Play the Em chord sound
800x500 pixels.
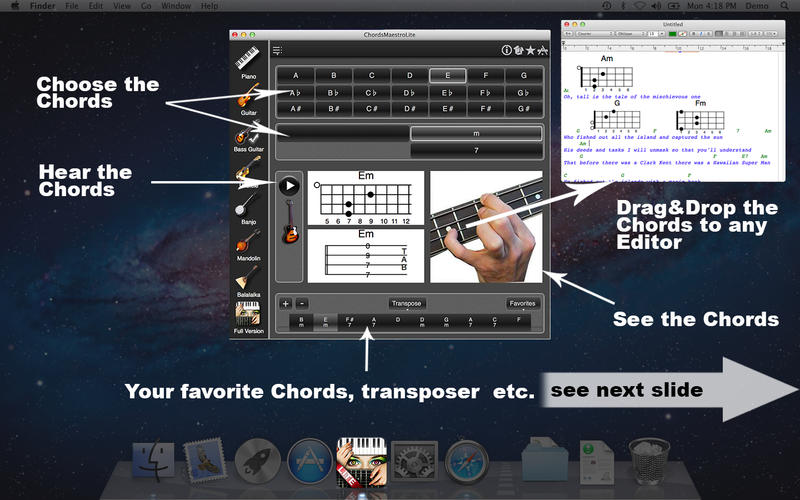coord(289,186)
